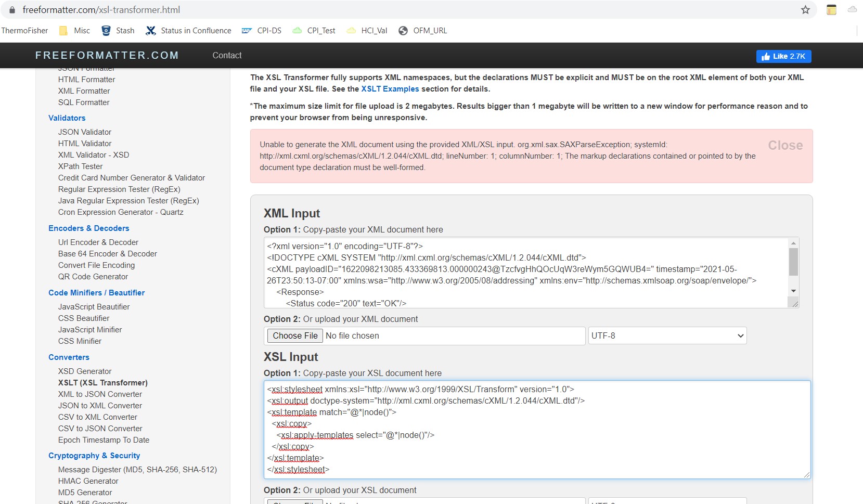Open Epoch Timestamp To Date tool
Image resolution: width=863 pixels, height=504 pixels.
(x=104, y=440)
